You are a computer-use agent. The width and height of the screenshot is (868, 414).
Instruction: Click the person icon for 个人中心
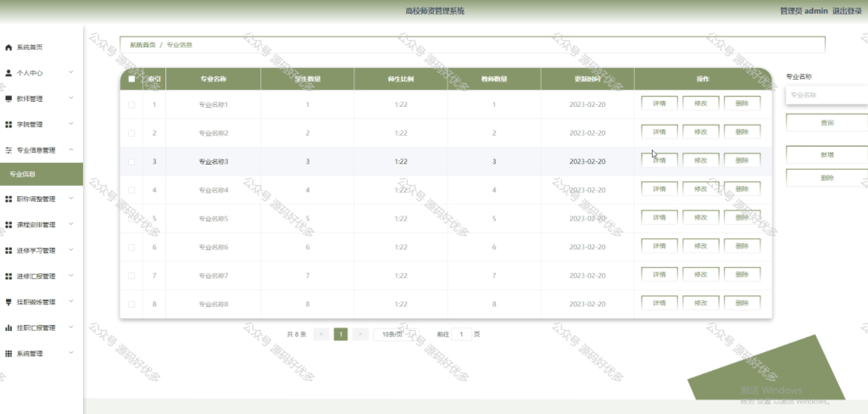tap(8, 73)
